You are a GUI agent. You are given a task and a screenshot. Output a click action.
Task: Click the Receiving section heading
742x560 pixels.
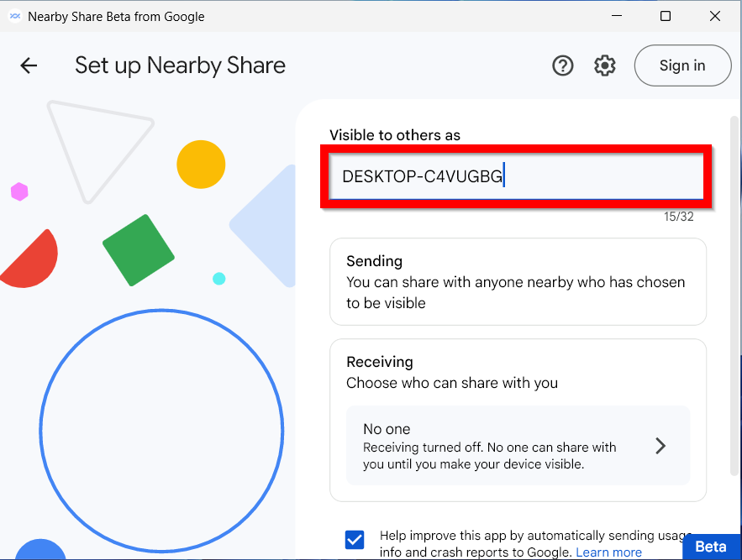tap(380, 362)
